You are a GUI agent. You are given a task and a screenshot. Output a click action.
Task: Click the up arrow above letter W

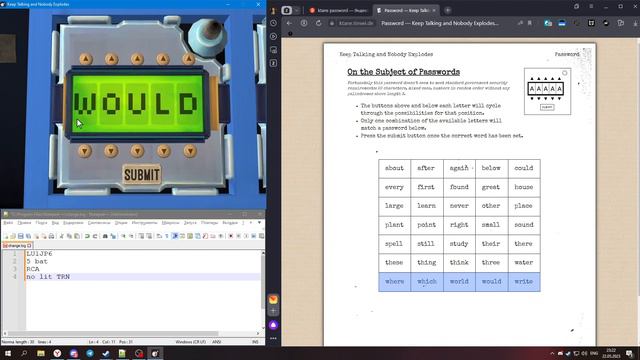86,59
